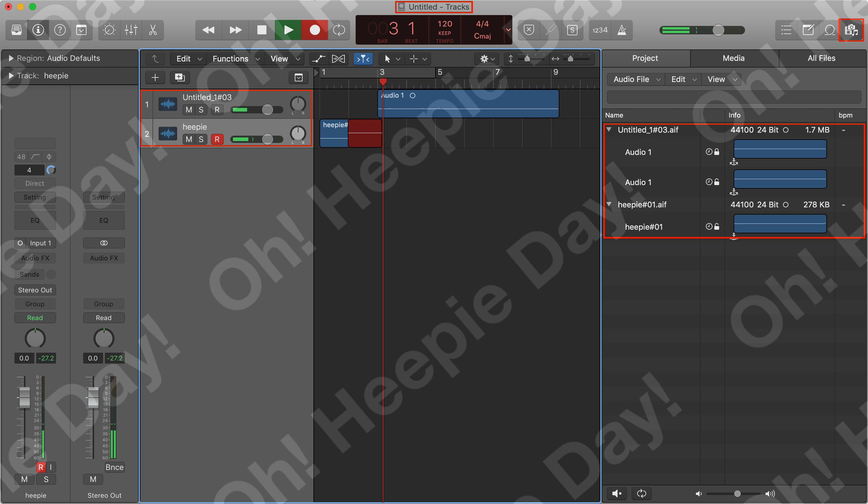The height and width of the screenshot is (504, 868).
Task: Toggle the Replace mode button
Action: pos(529,30)
